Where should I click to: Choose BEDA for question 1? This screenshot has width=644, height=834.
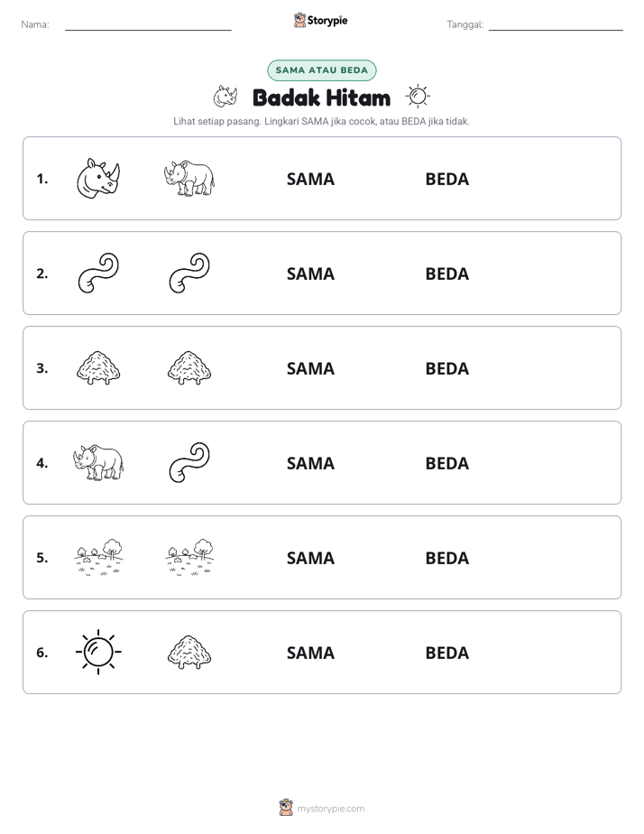point(446,180)
